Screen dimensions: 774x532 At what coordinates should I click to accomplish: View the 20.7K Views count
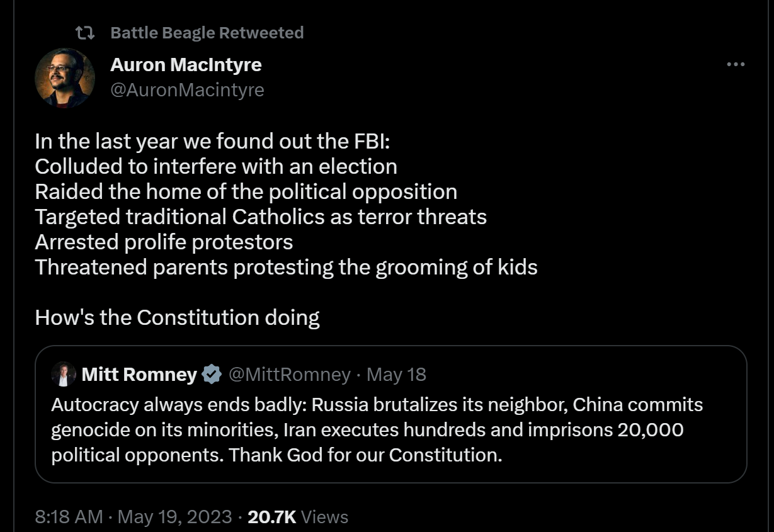point(298,517)
